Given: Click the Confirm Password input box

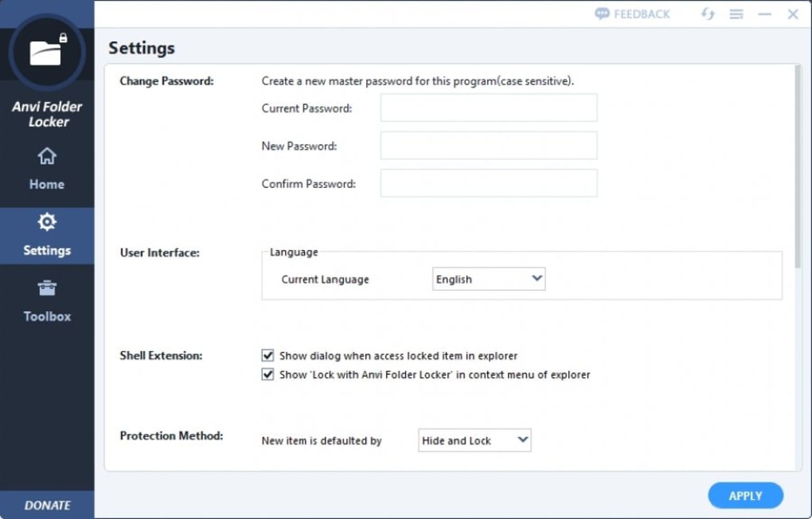Looking at the screenshot, I should [488, 183].
